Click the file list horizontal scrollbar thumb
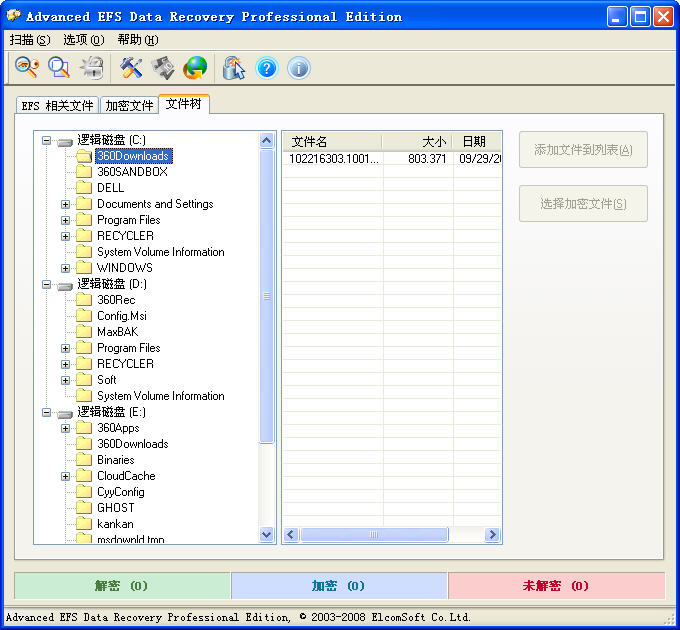 click(372, 535)
